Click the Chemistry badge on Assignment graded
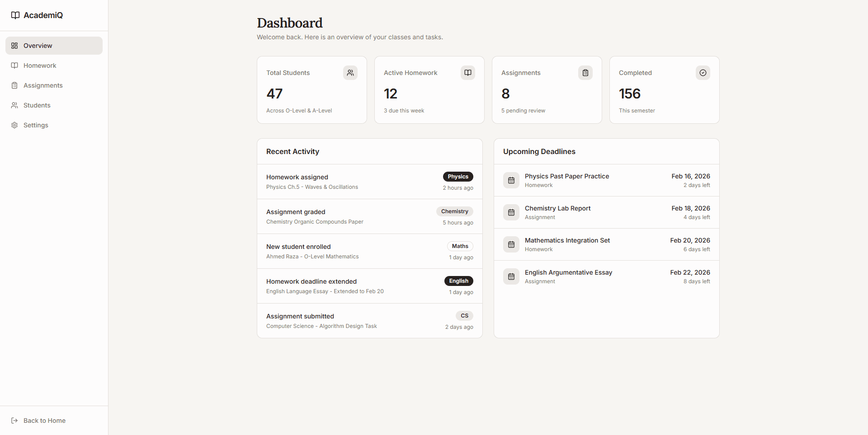The height and width of the screenshot is (435, 868). (x=454, y=211)
